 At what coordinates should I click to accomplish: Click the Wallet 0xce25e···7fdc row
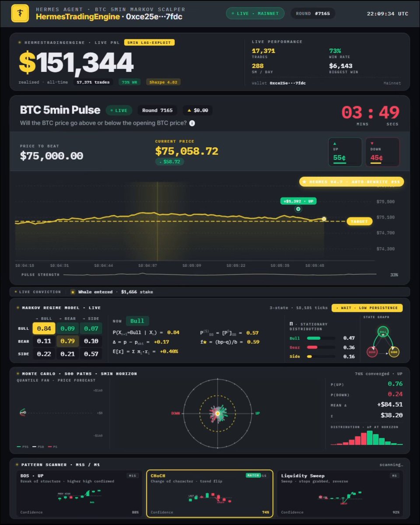(x=326, y=83)
